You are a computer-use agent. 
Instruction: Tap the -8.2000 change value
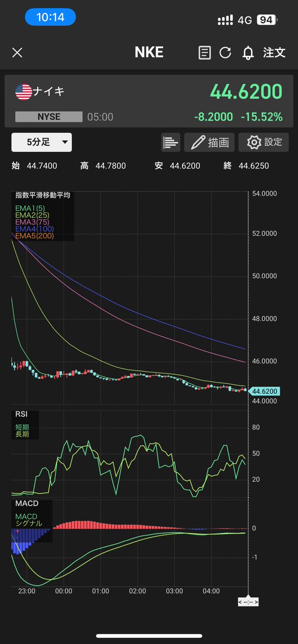(213, 117)
